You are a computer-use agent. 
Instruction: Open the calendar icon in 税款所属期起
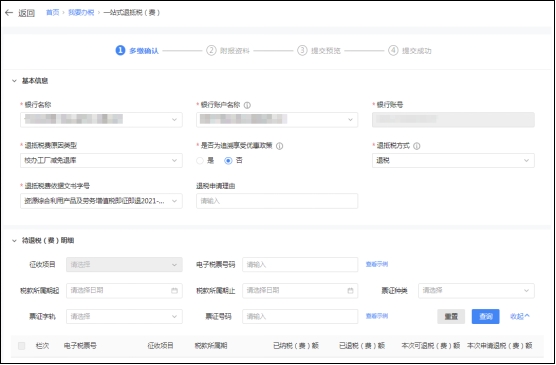tap(174, 291)
